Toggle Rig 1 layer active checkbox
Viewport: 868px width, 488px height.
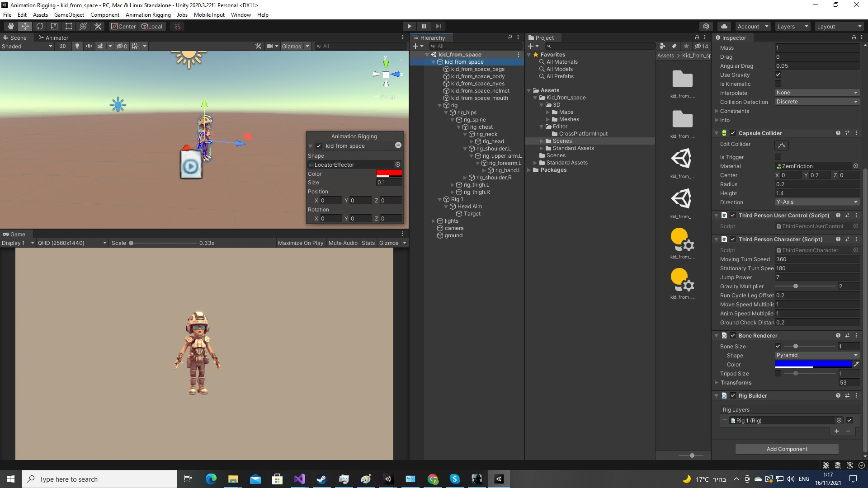point(849,421)
